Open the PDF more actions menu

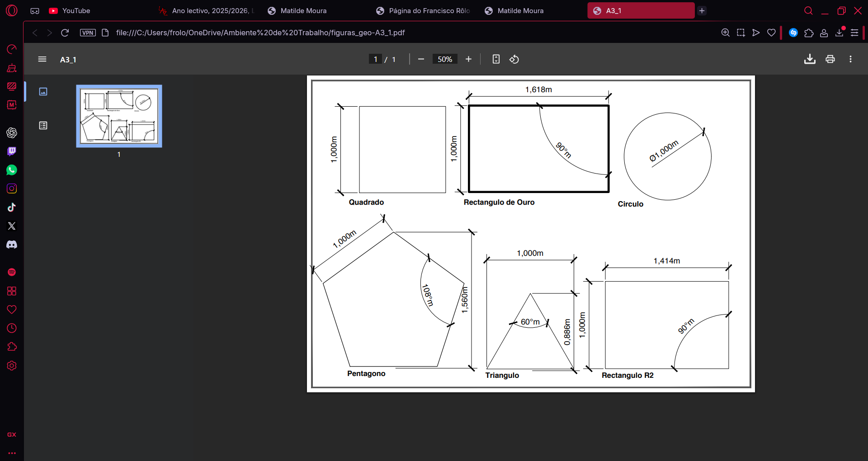pos(850,59)
